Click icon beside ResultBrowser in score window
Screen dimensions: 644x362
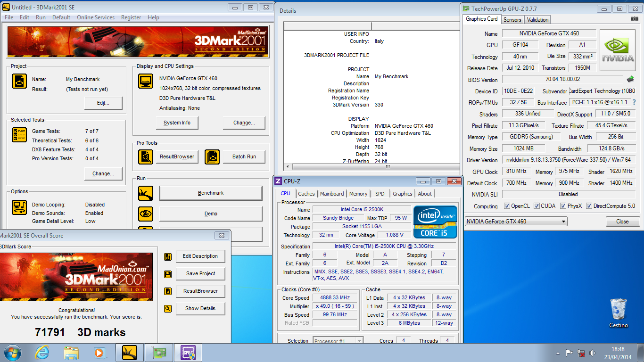coord(167,291)
